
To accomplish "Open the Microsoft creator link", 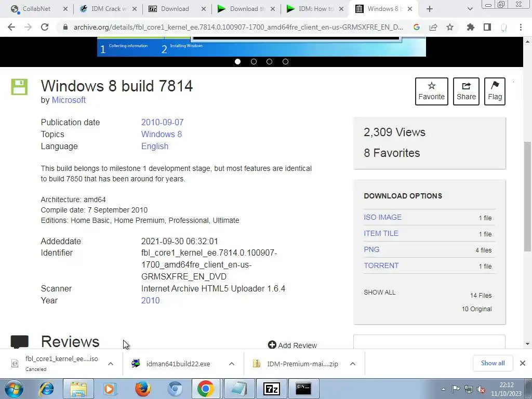I will pyautogui.click(x=69, y=100).
